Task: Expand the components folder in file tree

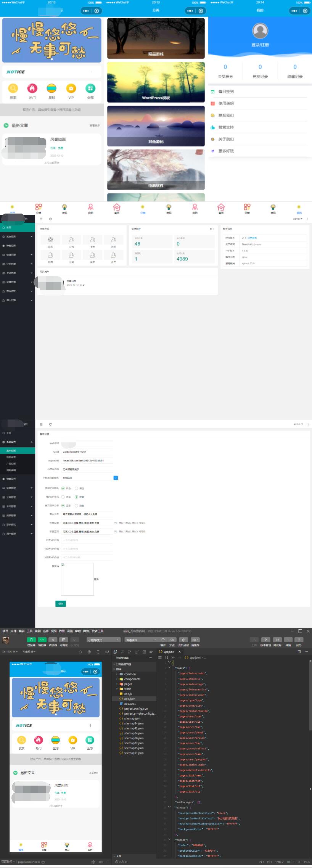Action: 132,679
